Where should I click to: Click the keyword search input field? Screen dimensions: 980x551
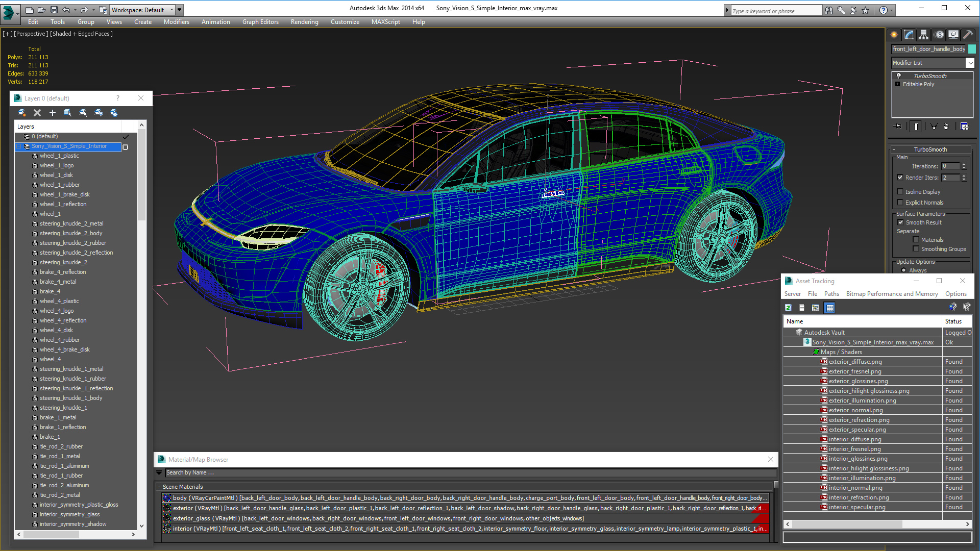(776, 11)
